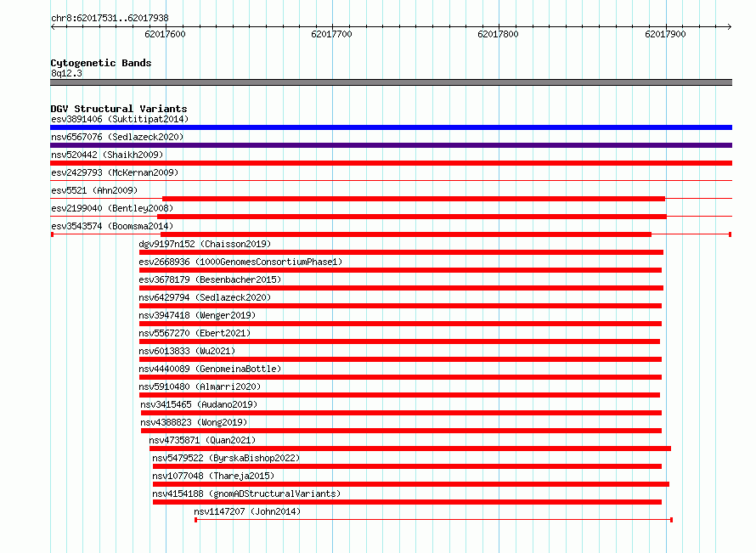
Task: Select the red bar under nsv520442 (Shaikh2009)
Action: click(391, 163)
